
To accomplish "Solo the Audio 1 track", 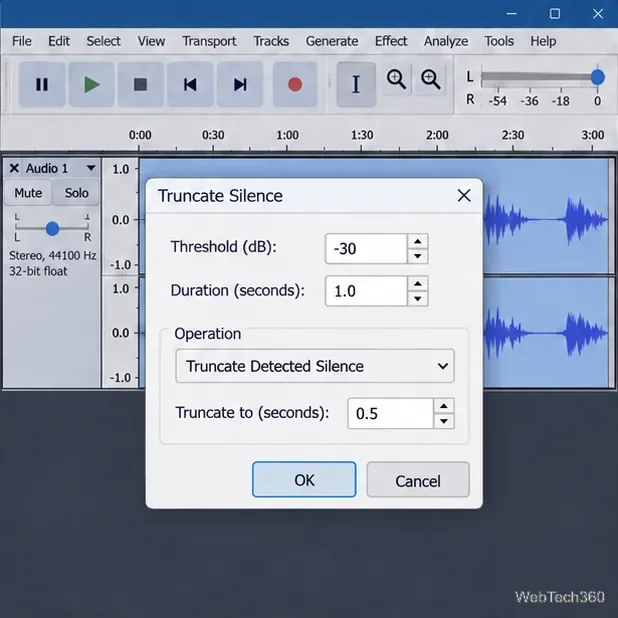I will (76, 193).
